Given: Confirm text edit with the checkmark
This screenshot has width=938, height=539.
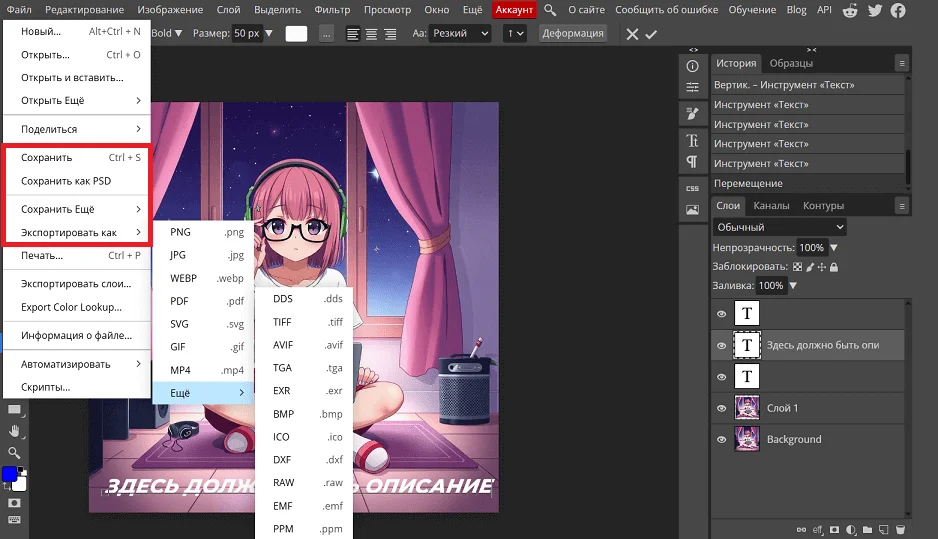Looking at the screenshot, I should coord(652,34).
